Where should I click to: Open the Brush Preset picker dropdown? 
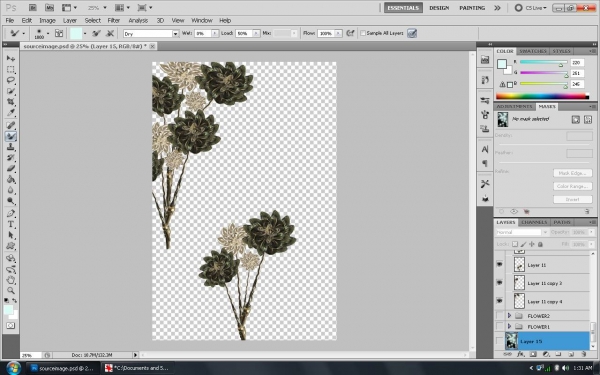pos(48,33)
